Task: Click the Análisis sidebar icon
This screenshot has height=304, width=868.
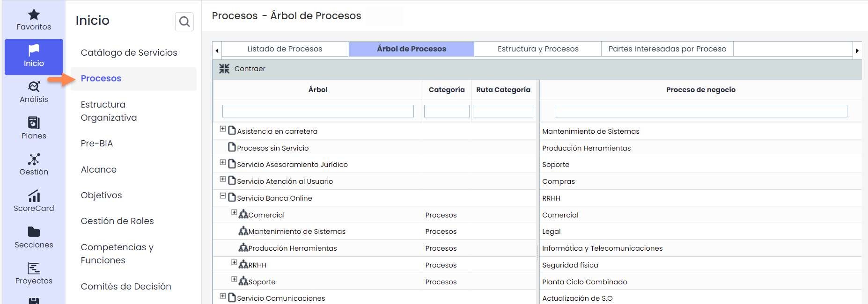Action: tap(34, 87)
